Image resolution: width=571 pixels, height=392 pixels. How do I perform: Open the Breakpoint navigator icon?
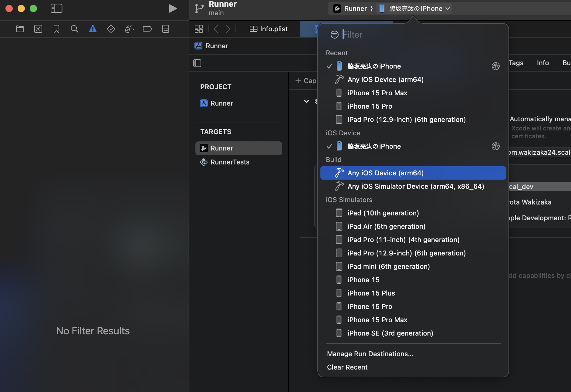click(x=147, y=29)
